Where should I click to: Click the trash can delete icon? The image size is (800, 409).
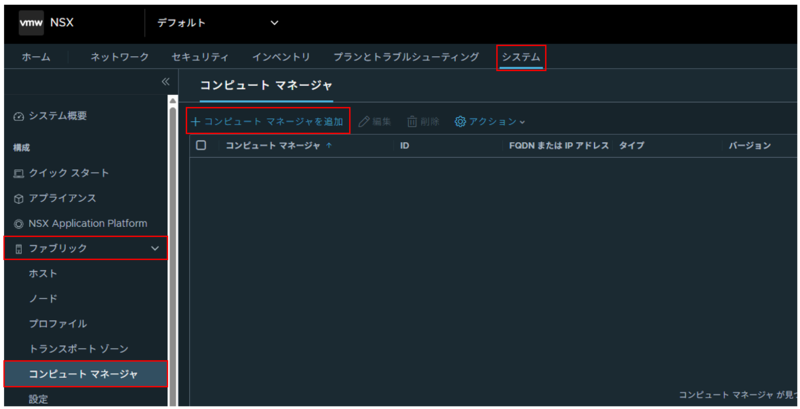tap(412, 121)
